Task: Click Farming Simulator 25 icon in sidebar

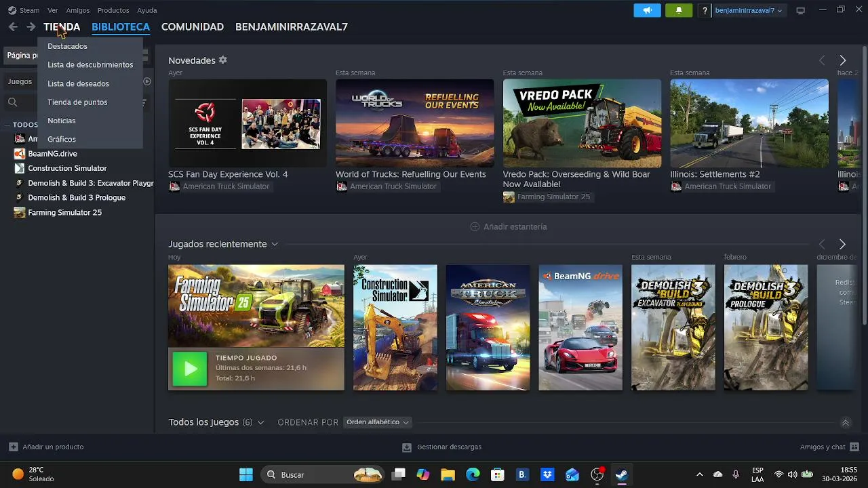Action: pyautogui.click(x=20, y=212)
